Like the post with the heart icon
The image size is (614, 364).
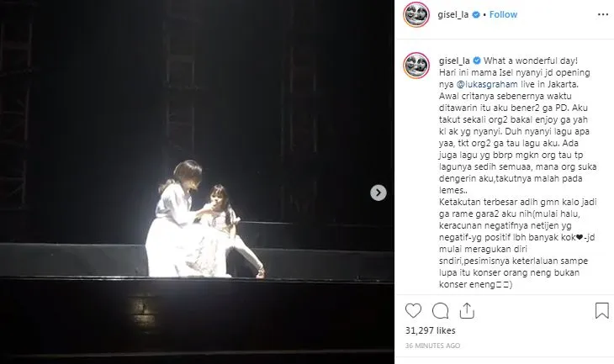click(x=413, y=311)
